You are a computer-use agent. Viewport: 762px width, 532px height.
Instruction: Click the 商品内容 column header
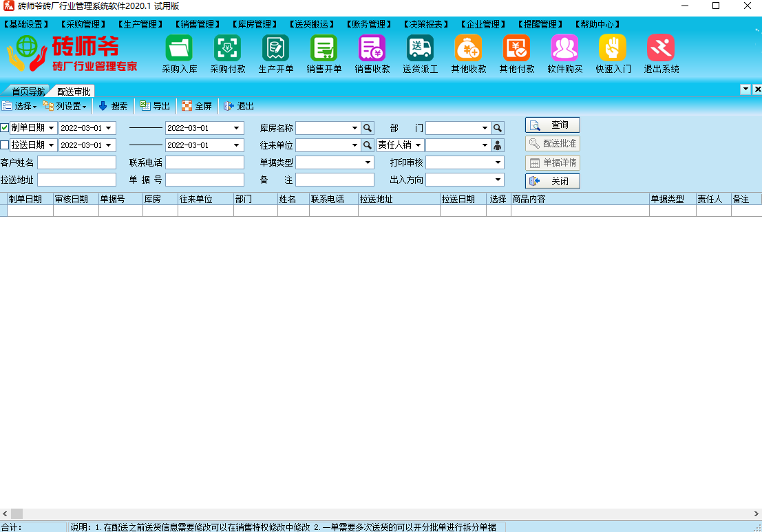coord(580,199)
